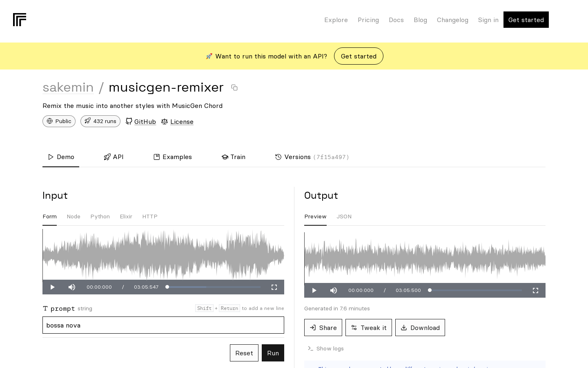
Task: Click the output audio waveform
Action: [x=425, y=258]
